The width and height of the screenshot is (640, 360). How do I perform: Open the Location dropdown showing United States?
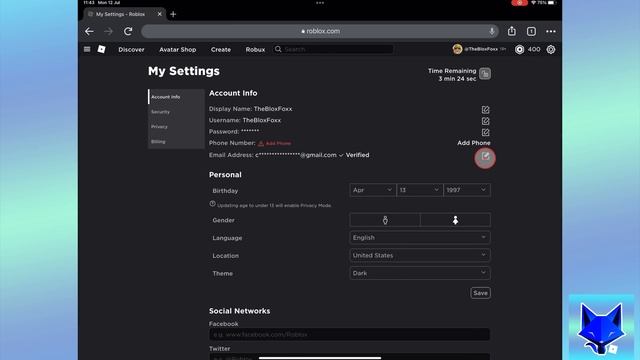point(420,256)
